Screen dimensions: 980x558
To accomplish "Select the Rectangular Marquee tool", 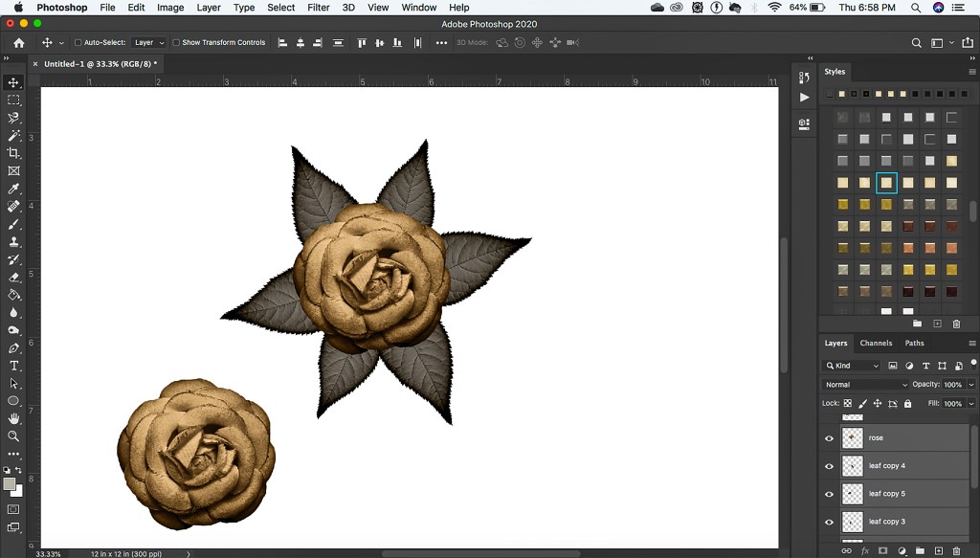I will pyautogui.click(x=13, y=100).
